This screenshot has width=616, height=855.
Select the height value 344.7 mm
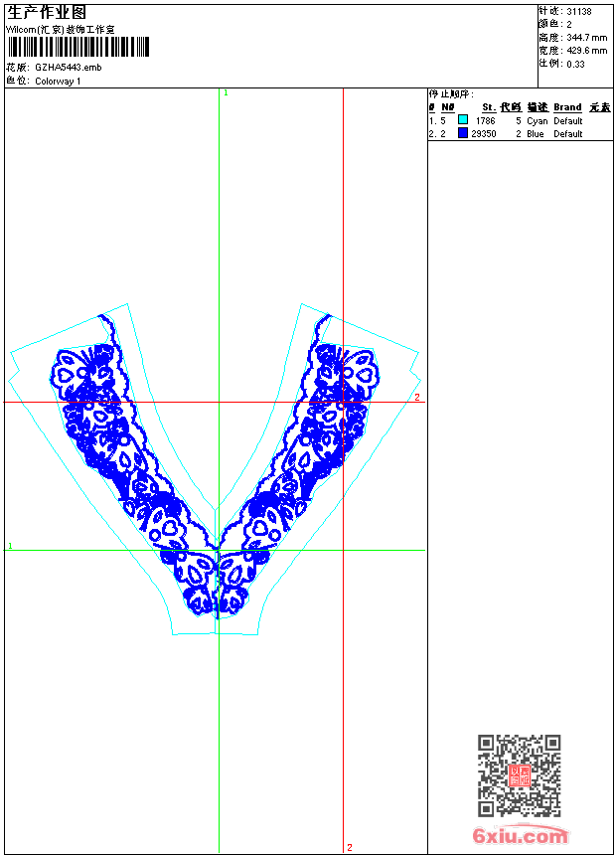[x=586, y=38]
